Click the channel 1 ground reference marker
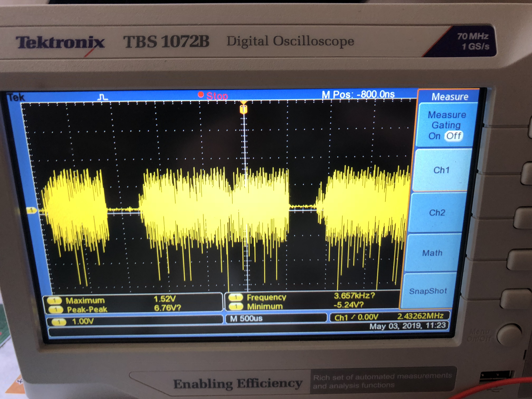 32,211
